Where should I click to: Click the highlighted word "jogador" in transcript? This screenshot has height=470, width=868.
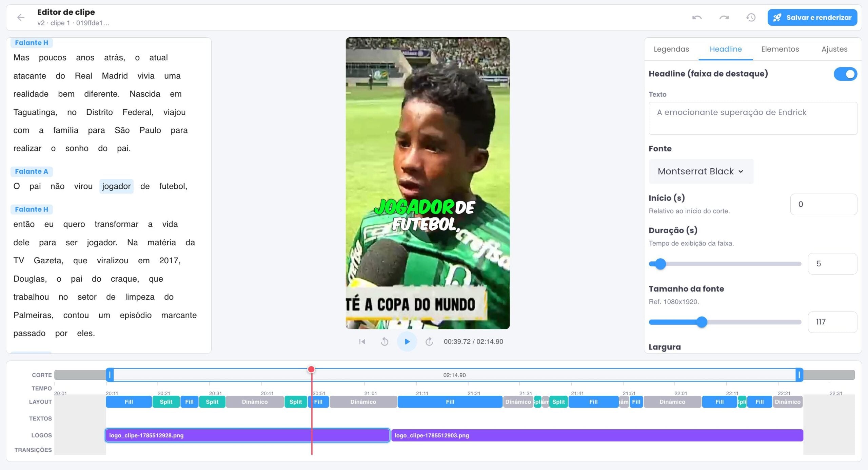pyautogui.click(x=116, y=186)
